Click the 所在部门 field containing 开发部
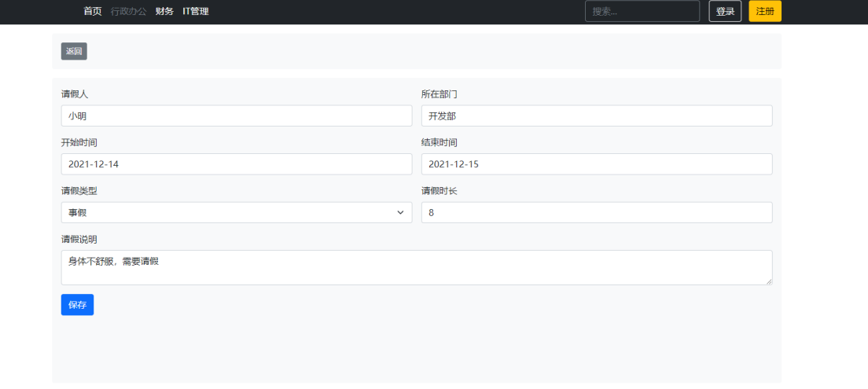Screen dimensions: 868x389 tap(597, 116)
